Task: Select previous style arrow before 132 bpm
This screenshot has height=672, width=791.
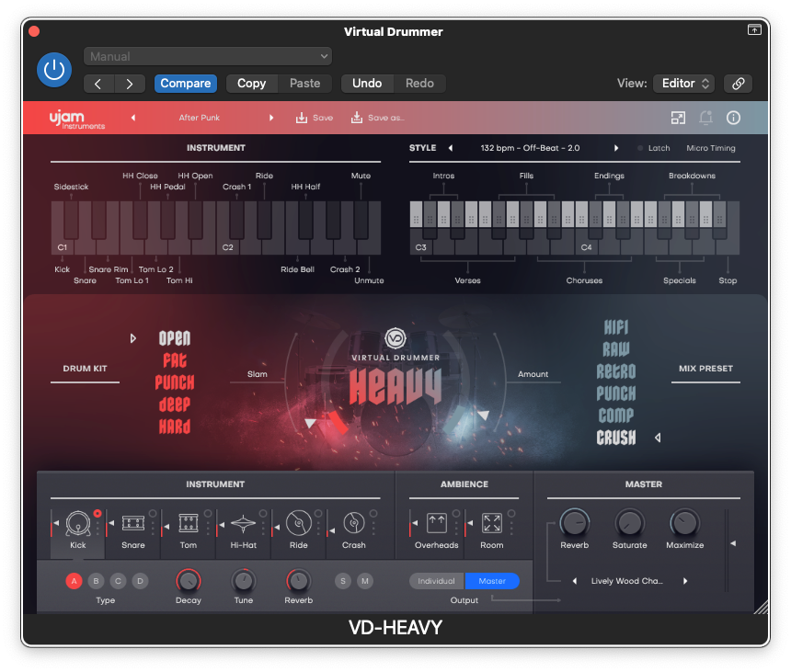Action: click(451, 148)
